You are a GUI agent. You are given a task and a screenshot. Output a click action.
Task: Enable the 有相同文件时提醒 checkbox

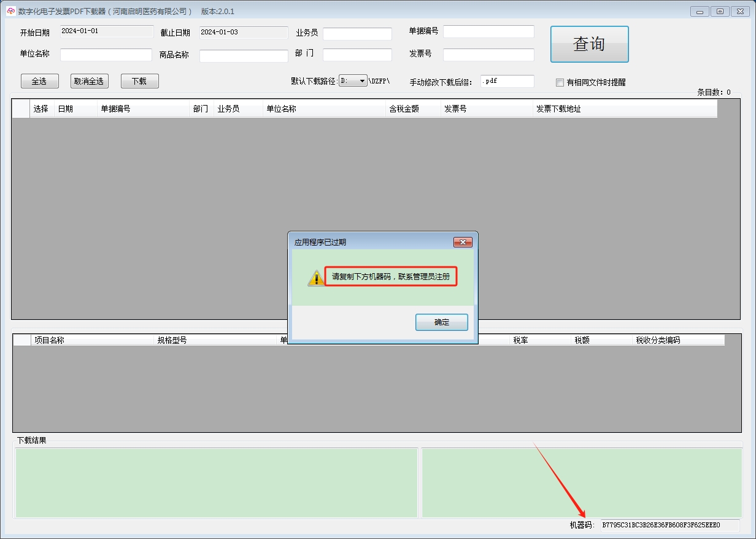point(560,82)
